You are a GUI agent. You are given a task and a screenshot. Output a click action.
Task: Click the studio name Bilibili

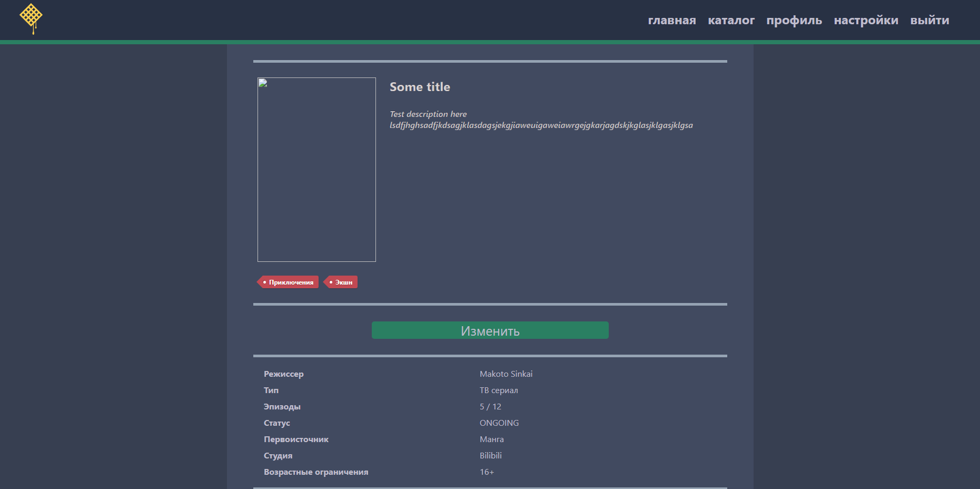490,455
